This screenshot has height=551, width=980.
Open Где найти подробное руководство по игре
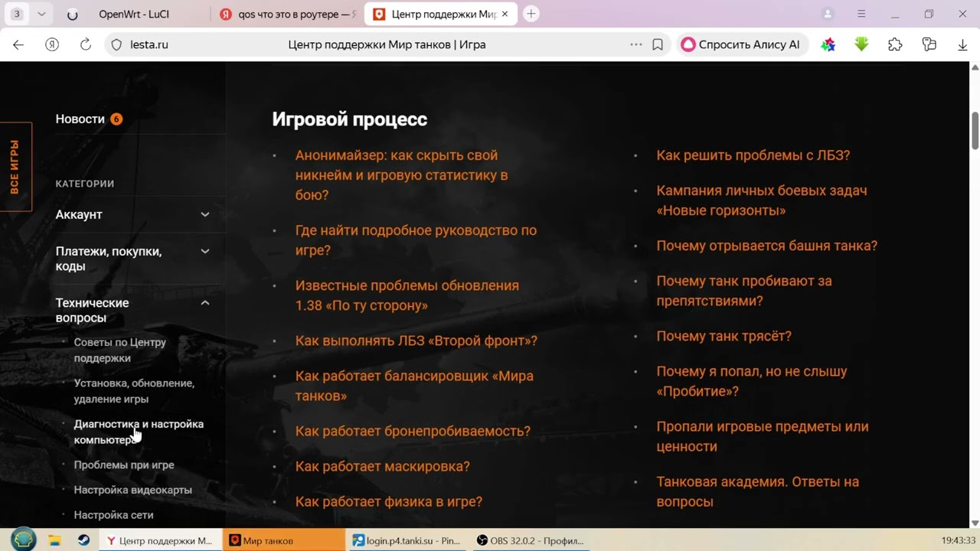416,240
